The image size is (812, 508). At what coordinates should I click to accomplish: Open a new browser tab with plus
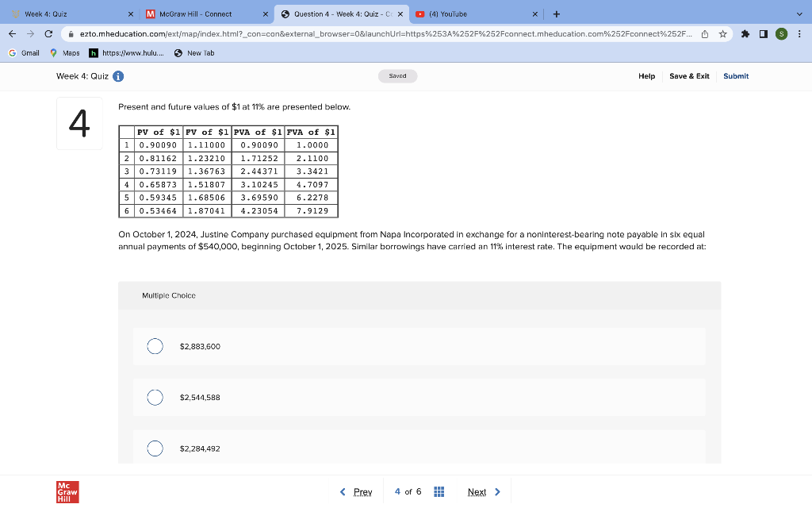(x=556, y=14)
